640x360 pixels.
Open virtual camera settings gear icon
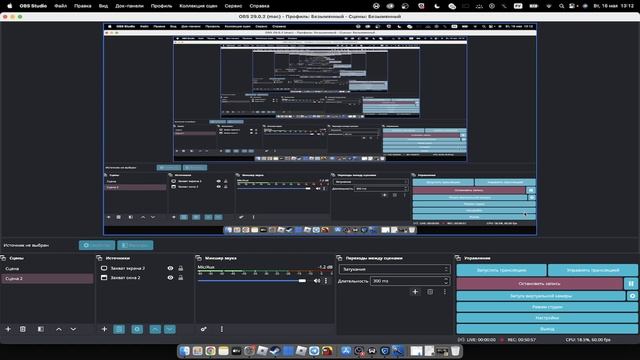click(632, 296)
